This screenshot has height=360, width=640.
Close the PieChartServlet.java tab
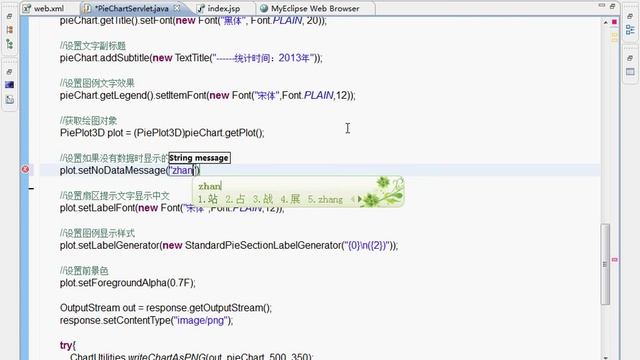(177, 8)
